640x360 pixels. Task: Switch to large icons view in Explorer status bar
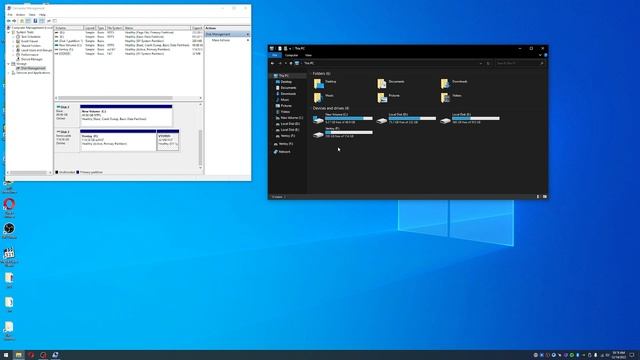click(x=544, y=197)
